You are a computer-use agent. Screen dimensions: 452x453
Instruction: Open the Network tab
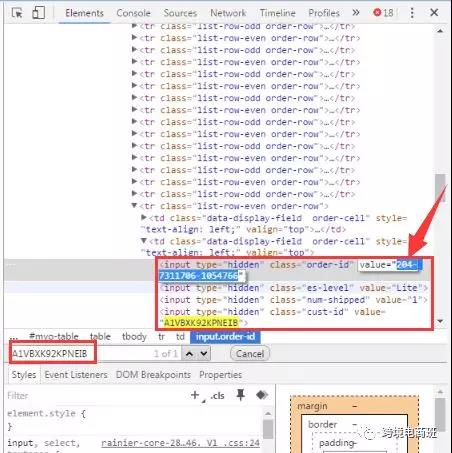228,13
